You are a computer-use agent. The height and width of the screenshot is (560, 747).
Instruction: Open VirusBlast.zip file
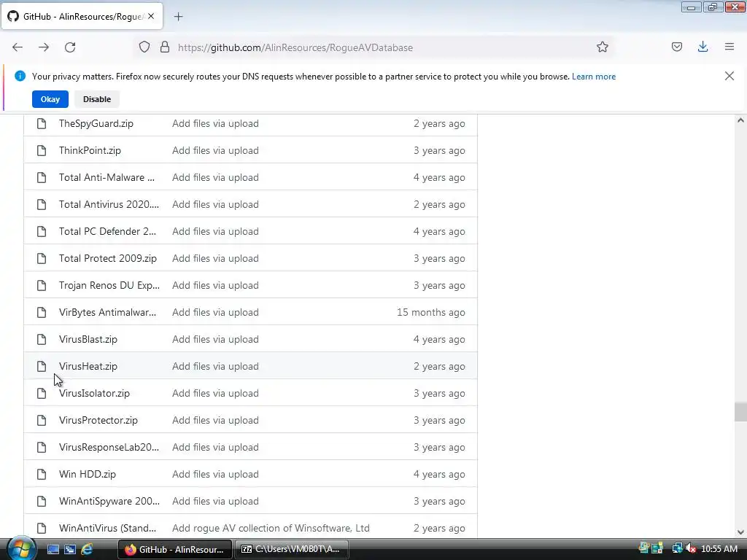click(88, 339)
